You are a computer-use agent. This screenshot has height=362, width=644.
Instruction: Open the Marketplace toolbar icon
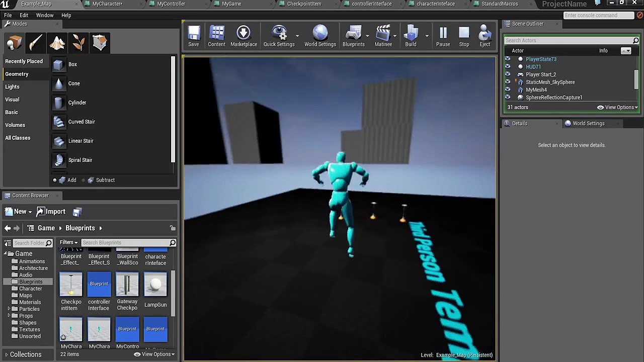244,36
